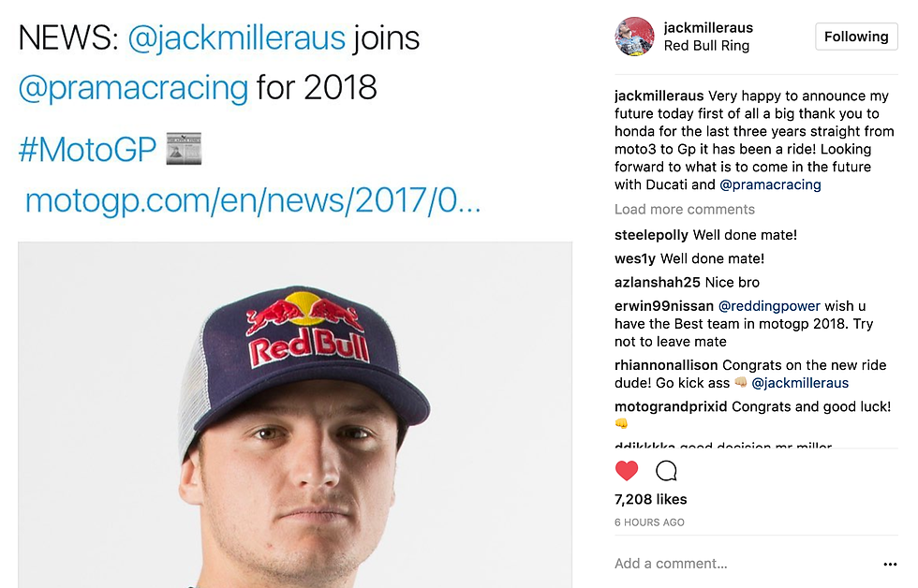
Task: Toggle the Following button
Action: (x=856, y=37)
